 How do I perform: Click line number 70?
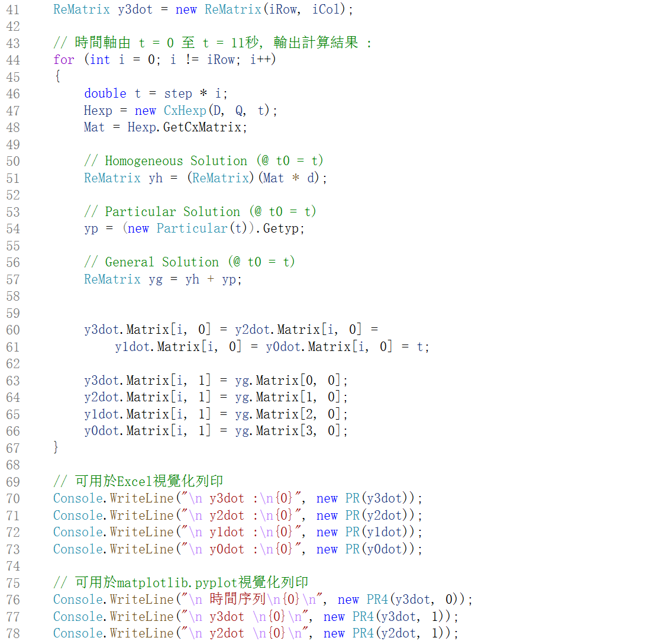[13, 498]
